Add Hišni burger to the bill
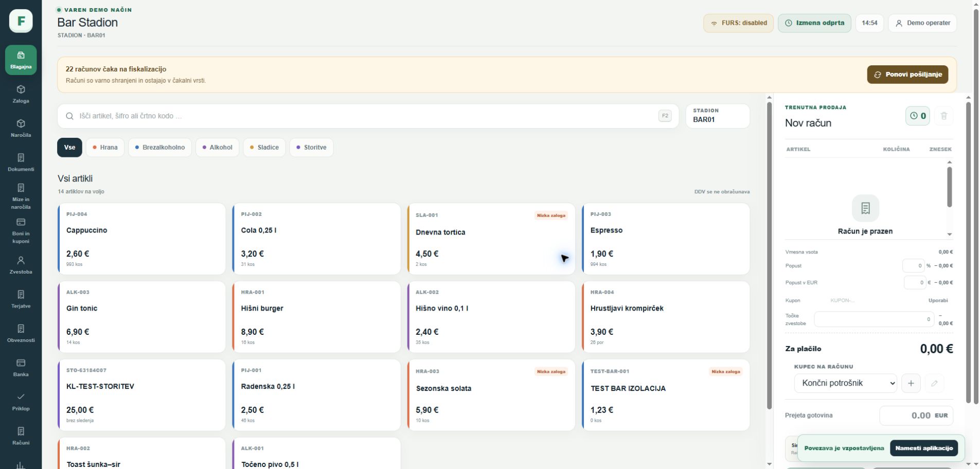980x469 pixels. 316,317
